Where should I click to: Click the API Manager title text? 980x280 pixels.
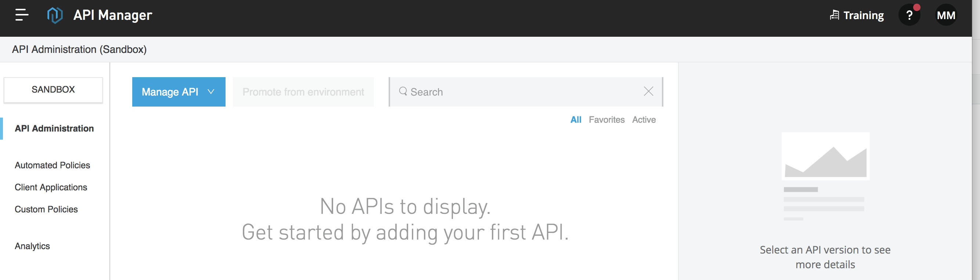pyautogui.click(x=113, y=15)
